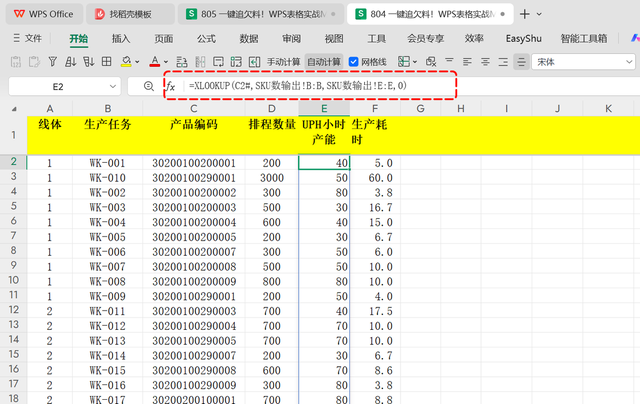Open the 会员专享 ribbon tab
The width and height of the screenshot is (640, 404).
pos(425,39)
